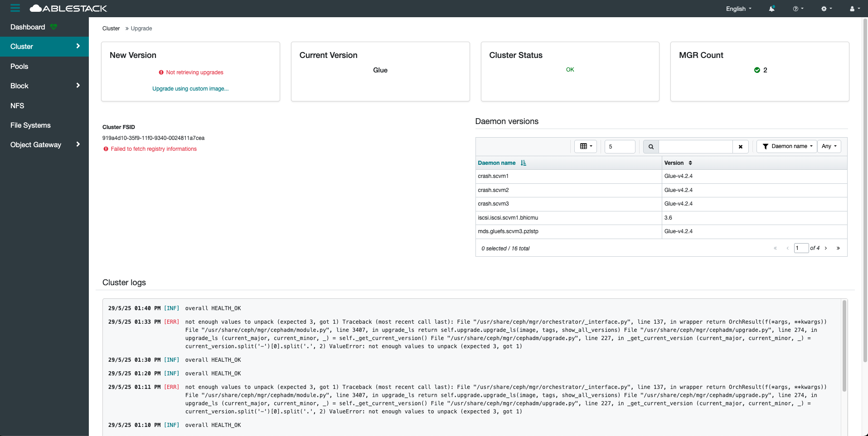Screen dimensions: 868x436
Task: Click the search magnifier icon
Action: (651, 147)
